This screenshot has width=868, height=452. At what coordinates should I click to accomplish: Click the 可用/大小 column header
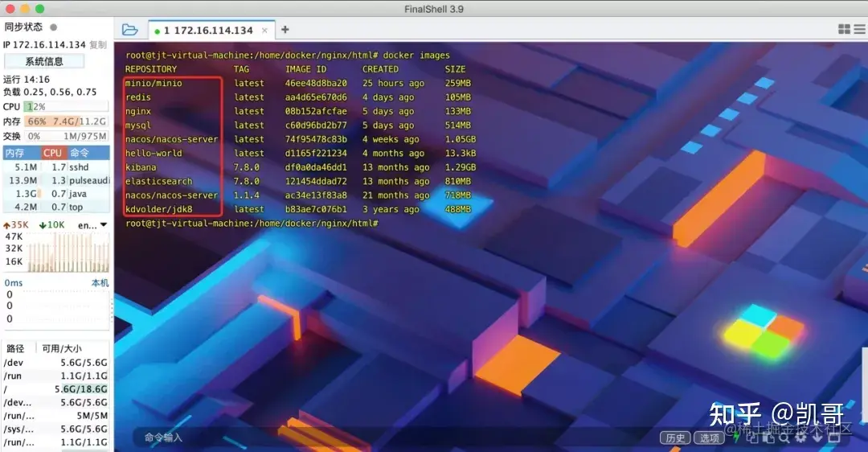tap(62, 348)
